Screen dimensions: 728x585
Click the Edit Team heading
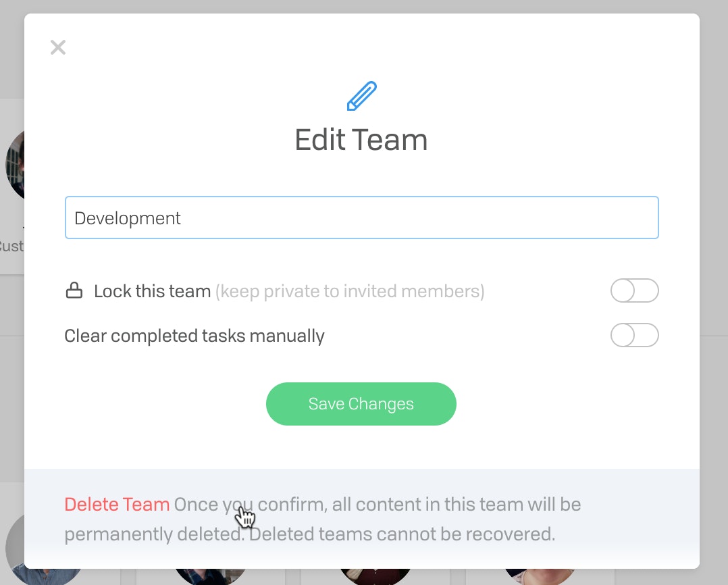coord(361,140)
